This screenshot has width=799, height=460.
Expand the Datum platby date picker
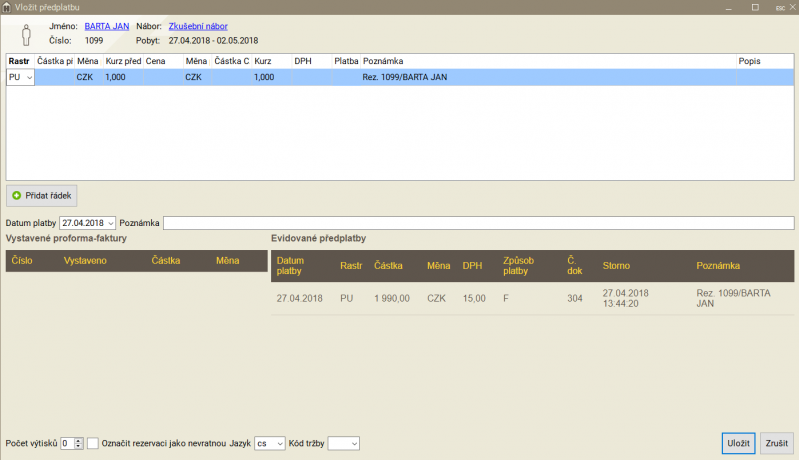(x=110, y=223)
